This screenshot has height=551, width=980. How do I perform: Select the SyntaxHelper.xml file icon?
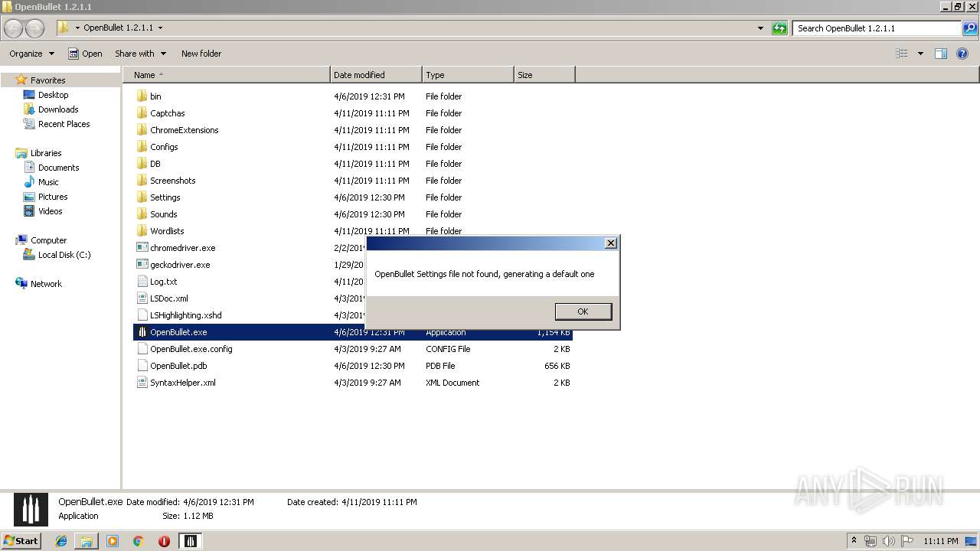[x=142, y=383]
